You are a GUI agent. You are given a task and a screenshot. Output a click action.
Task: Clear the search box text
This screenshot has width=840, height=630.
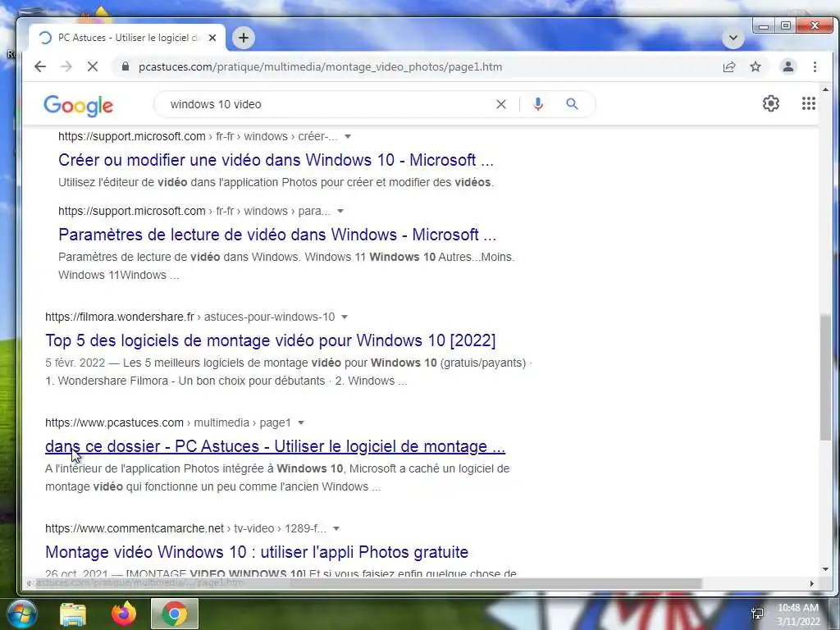(x=501, y=104)
